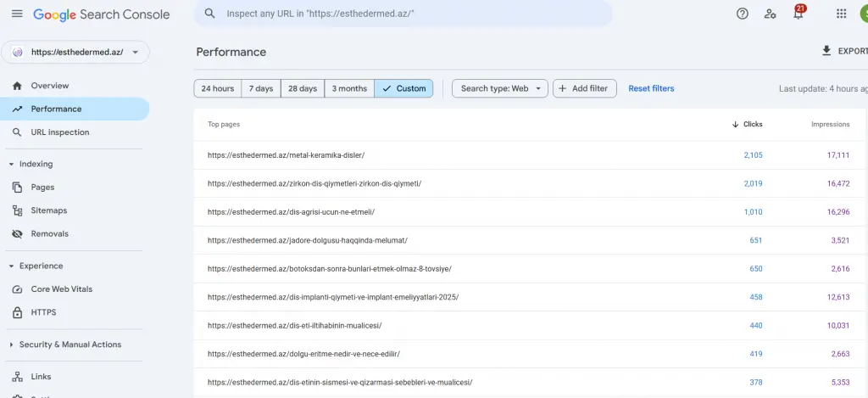This screenshot has height=398, width=868.
Task: Click the dis-implanti-qiymeti page row
Action: pos(531,297)
